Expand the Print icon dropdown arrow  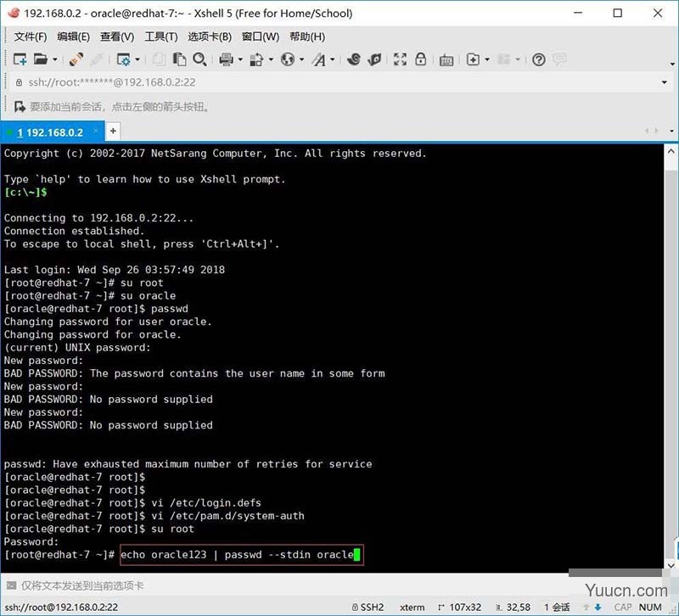[240, 59]
